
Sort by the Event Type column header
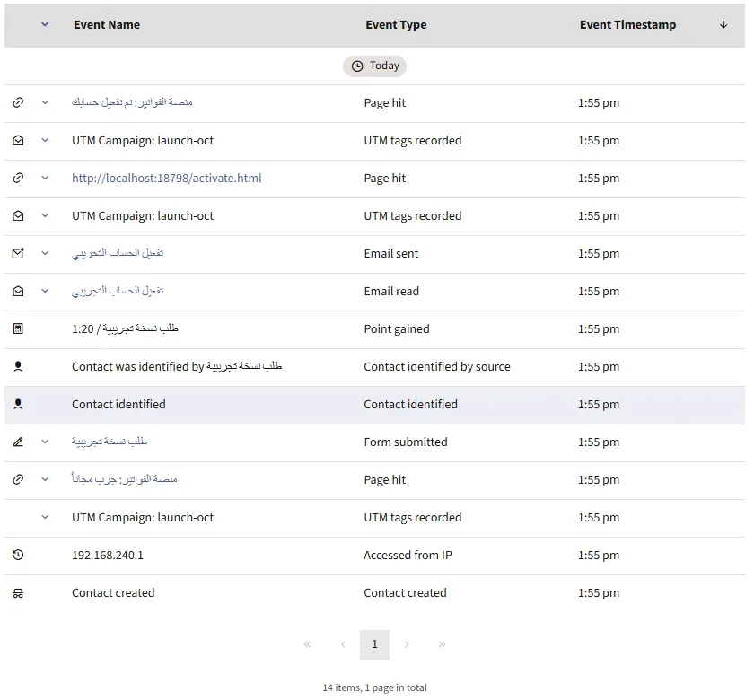tap(396, 25)
